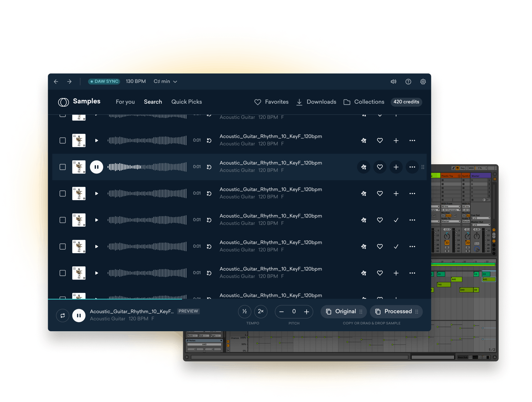The width and height of the screenshot is (532, 402).
Task: Enable the pencil Draw Mode in Ableton
Action: coord(453,168)
